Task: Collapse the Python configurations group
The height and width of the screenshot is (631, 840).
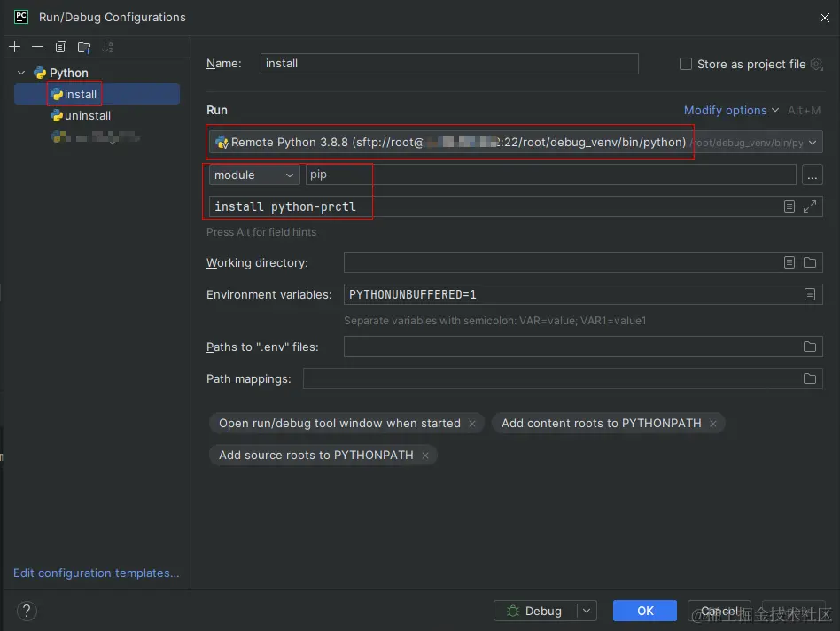Action: pos(21,73)
